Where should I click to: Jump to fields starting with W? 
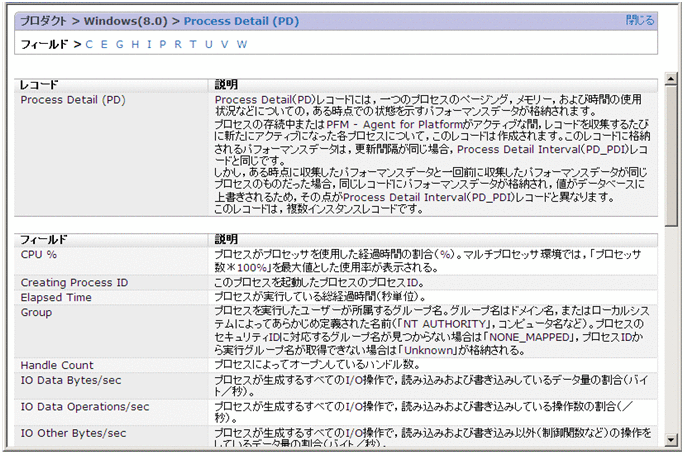point(240,44)
